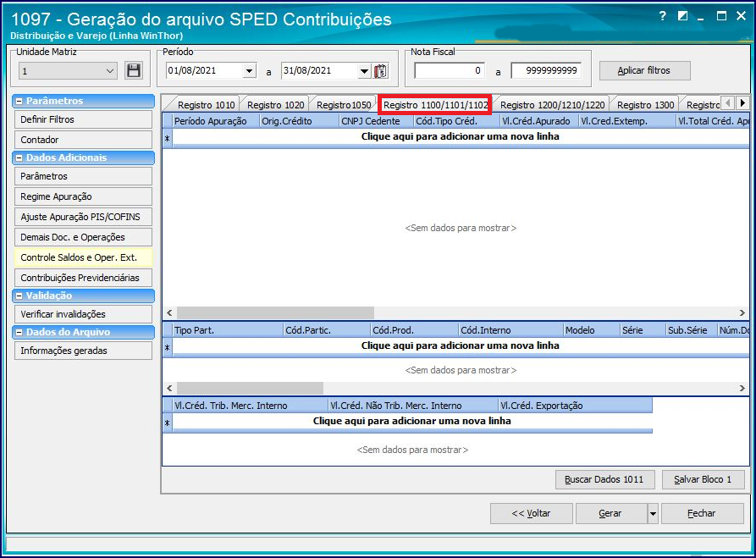Add a new row in the top grid
The height and width of the screenshot is (558, 756).
coord(460,137)
